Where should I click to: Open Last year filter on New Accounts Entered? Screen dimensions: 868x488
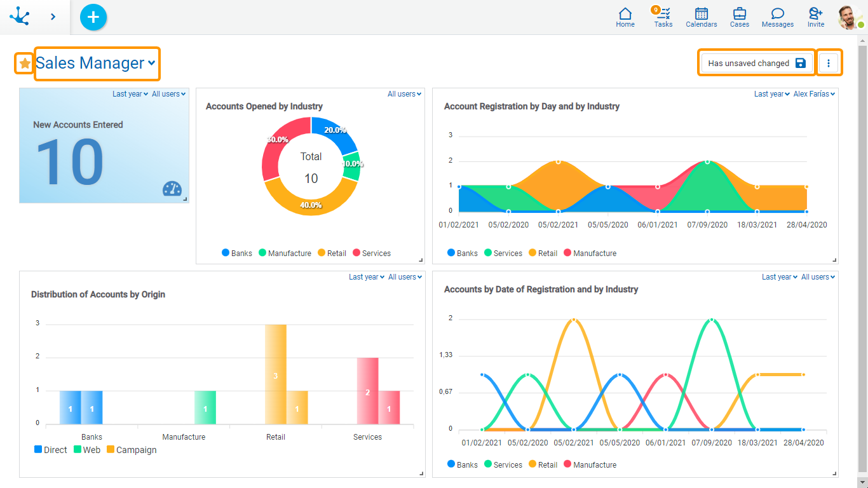click(x=130, y=94)
